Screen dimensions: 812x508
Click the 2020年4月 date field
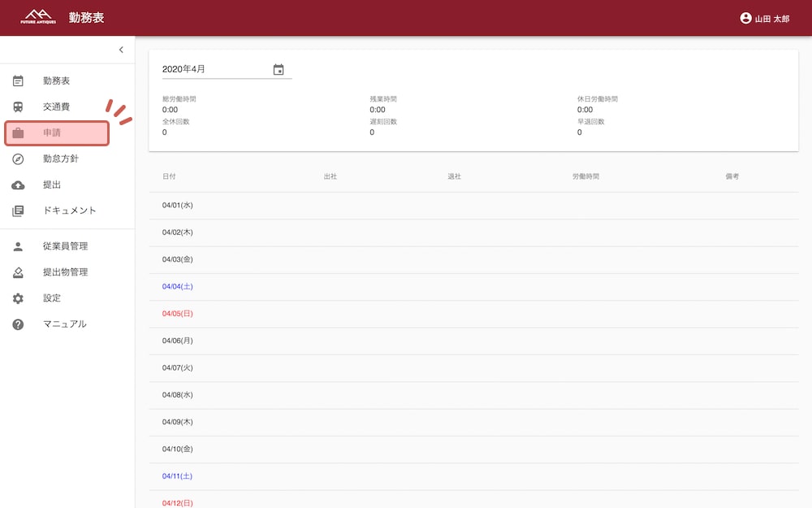point(215,70)
